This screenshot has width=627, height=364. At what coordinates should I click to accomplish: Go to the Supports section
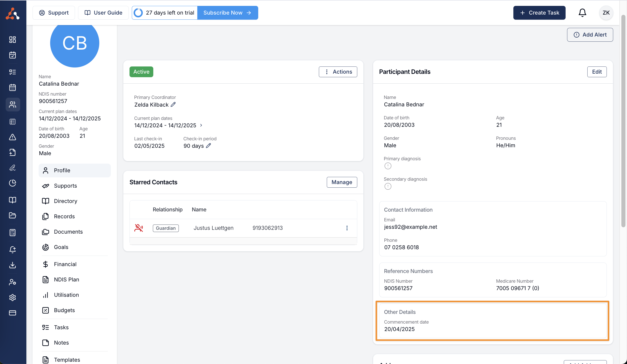[65, 186]
